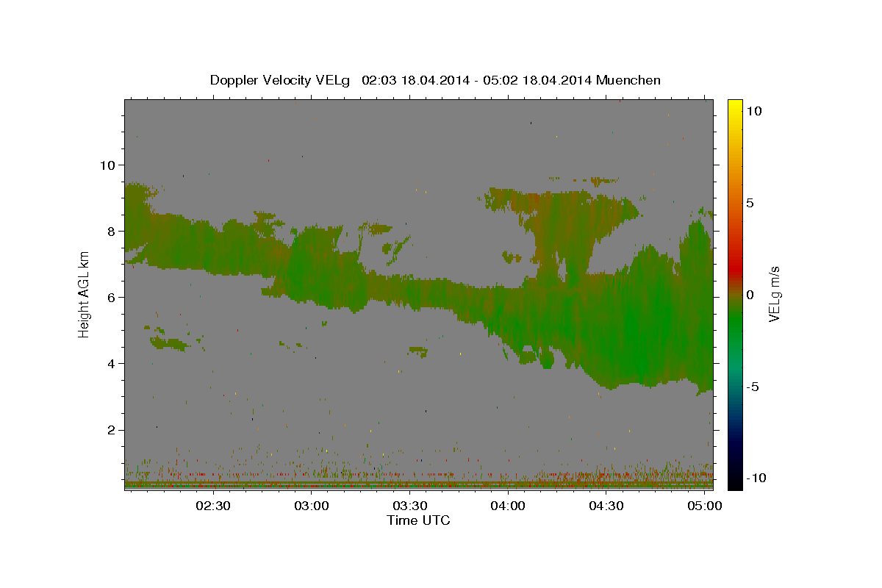882x588 pixels.
Task: Click the height tick label 10
Action: click(x=107, y=165)
